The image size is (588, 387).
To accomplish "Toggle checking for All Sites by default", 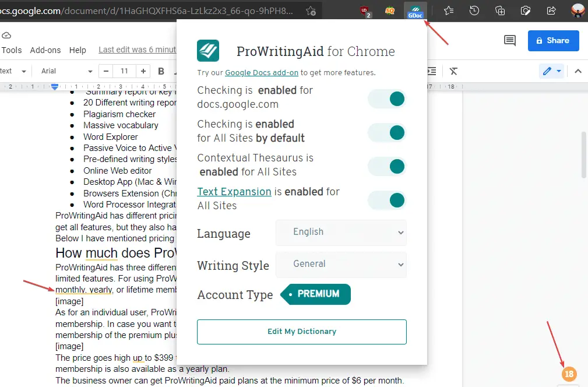I will [x=387, y=133].
